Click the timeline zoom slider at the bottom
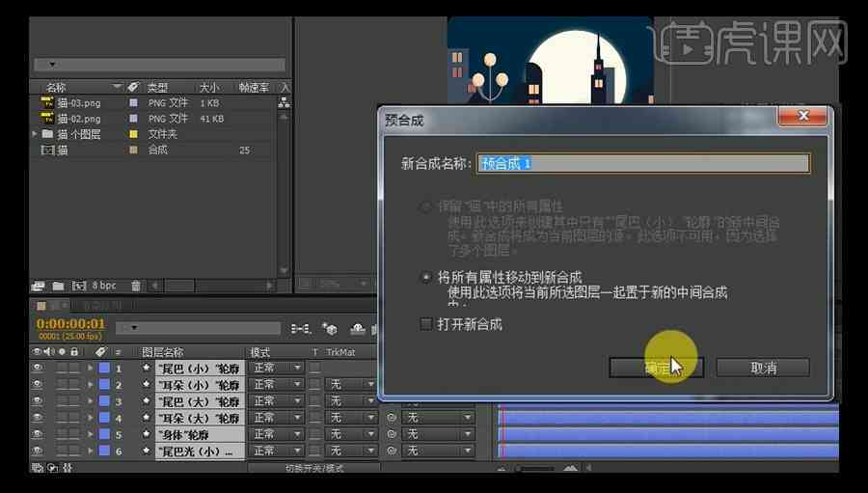This screenshot has height=493, width=868. [535, 469]
